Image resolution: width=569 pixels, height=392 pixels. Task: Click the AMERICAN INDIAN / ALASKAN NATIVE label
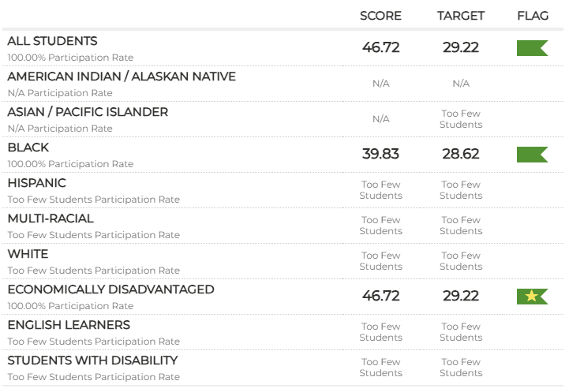click(x=122, y=77)
